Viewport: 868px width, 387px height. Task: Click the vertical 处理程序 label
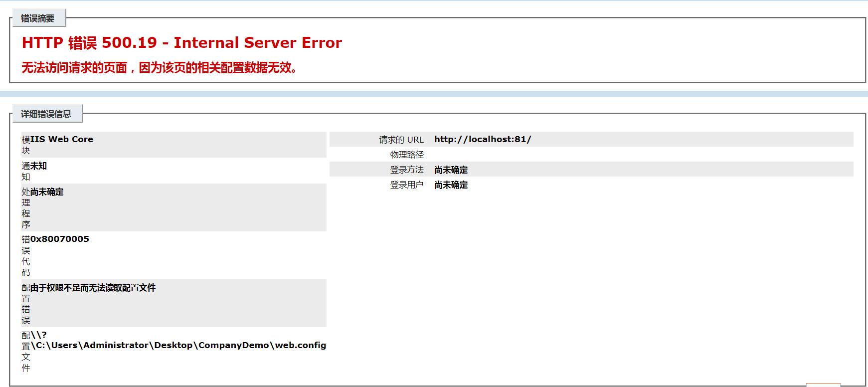[26, 208]
